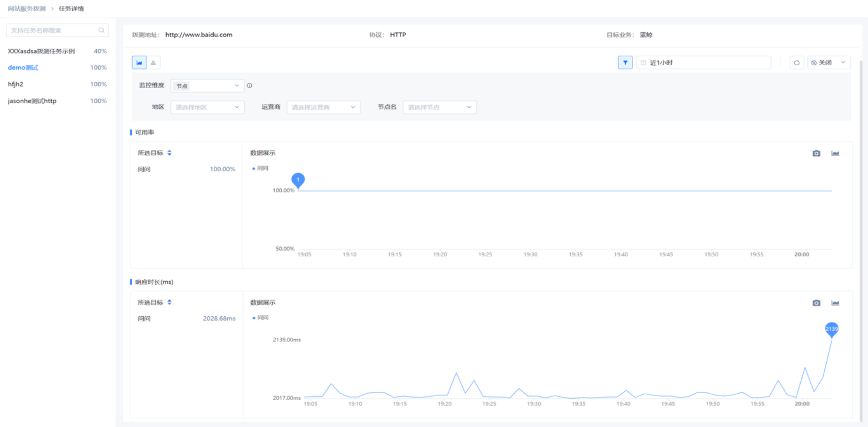Viewport: 868px width, 427px height.
Task: Switch to the node map view icon
Action: pos(153,62)
